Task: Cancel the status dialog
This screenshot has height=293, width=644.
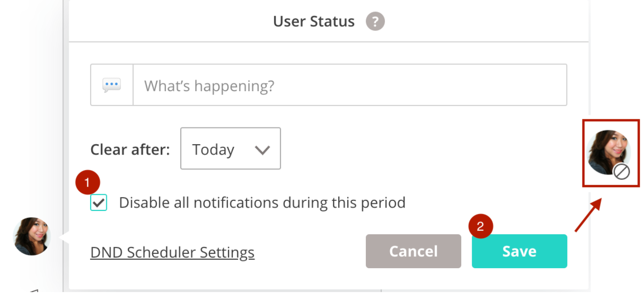Action: coord(414,251)
